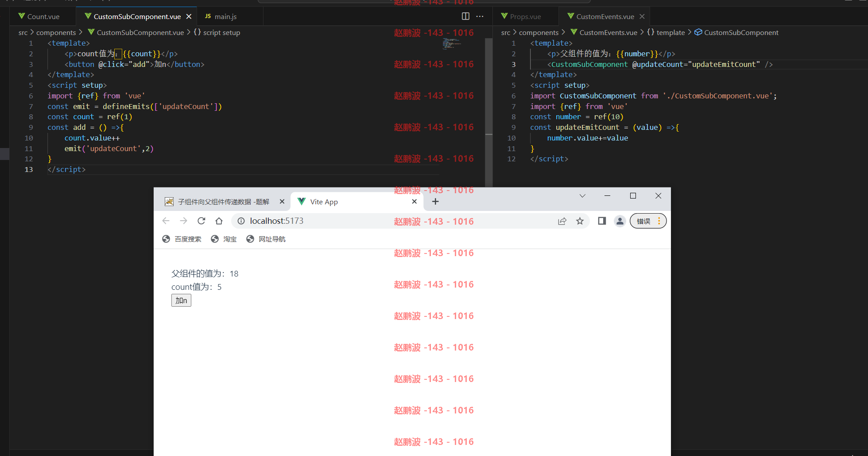The image size is (868, 456).
Task: Click line number 13 in left editor
Action: click(x=29, y=169)
